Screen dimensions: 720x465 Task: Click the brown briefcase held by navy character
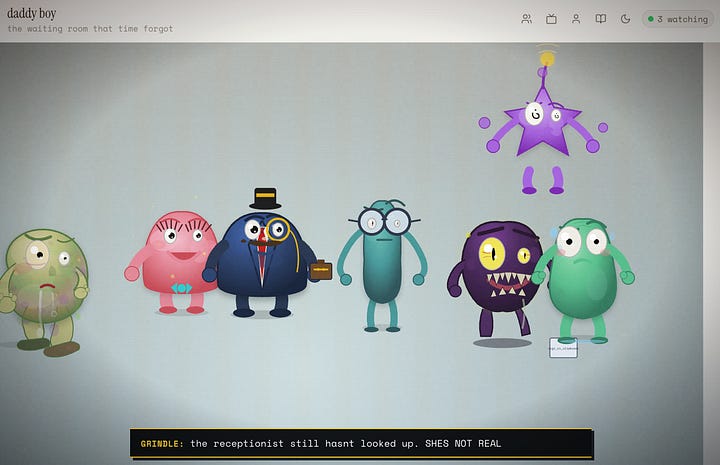tap(321, 270)
